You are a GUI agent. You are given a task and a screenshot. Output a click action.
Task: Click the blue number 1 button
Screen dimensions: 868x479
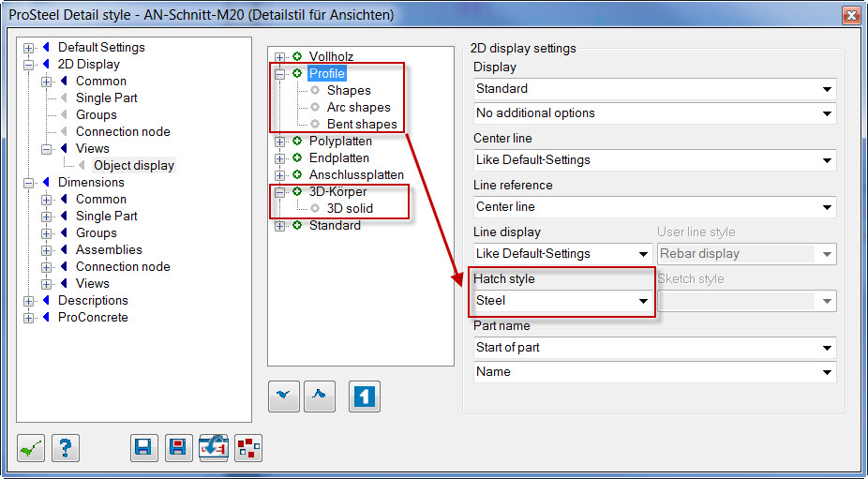[x=365, y=397]
